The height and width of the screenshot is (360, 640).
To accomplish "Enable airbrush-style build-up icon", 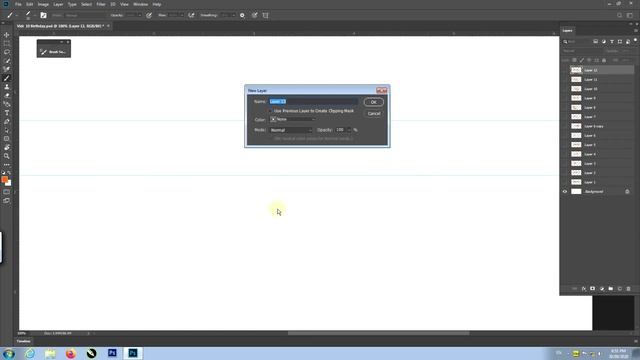I will pyautogui.click(x=191, y=15).
